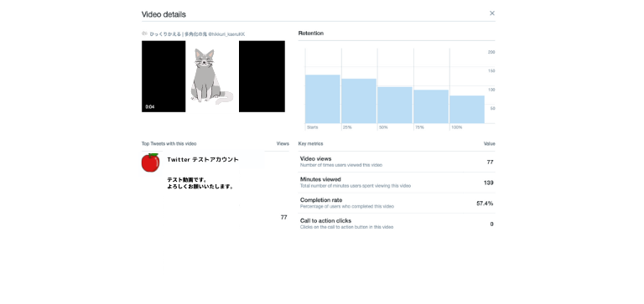Click the red apple profile avatar
The height and width of the screenshot is (304, 644).
tap(151, 162)
